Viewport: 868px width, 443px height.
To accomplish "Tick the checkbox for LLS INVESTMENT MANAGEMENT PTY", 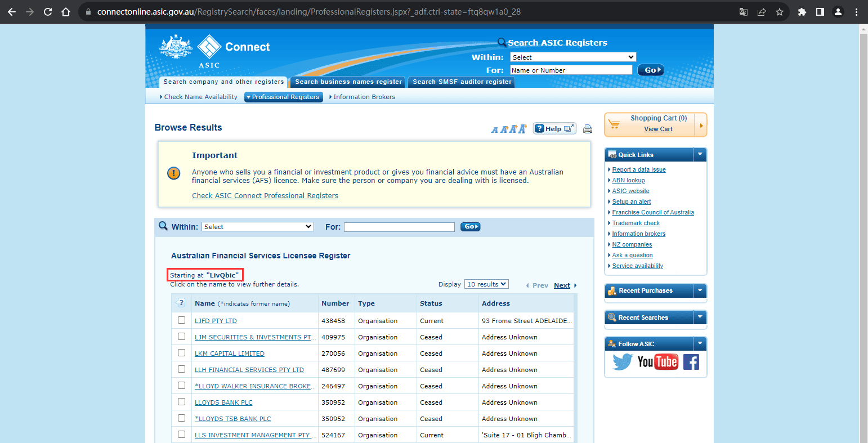I will (x=181, y=434).
